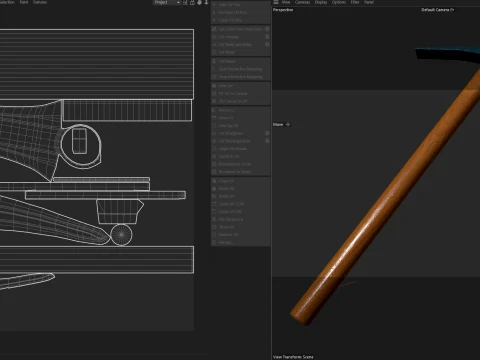Click Start Interactive Mapping
480x360 pixels.
(x=240, y=69)
